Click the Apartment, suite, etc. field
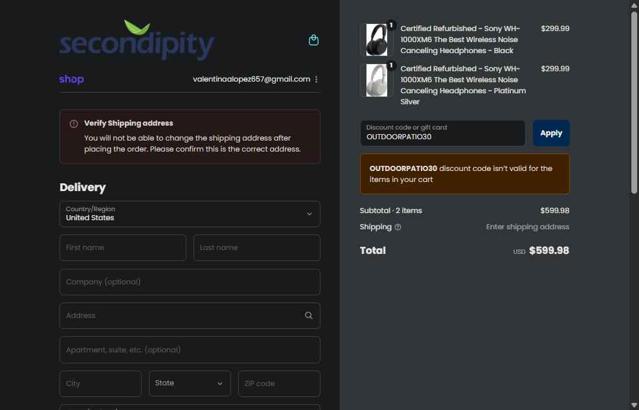 pyautogui.click(x=190, y=350)
